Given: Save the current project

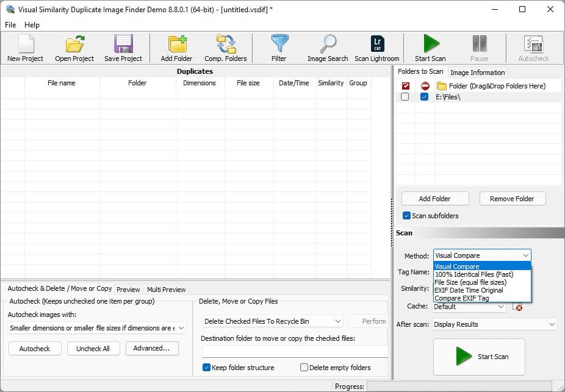Looking at the screenshot, I should point(123,48).
